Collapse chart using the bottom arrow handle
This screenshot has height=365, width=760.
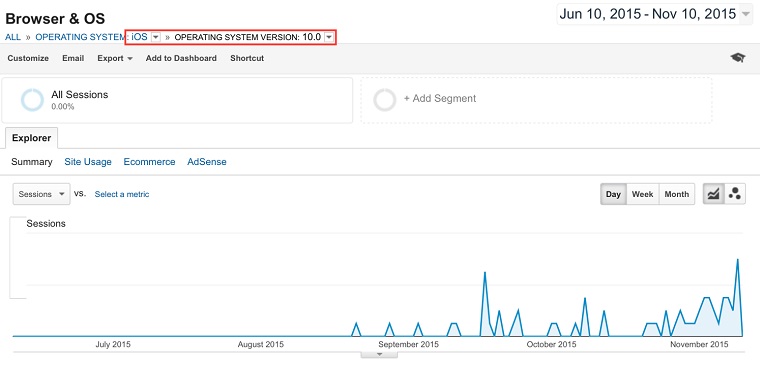(x=380, y=354)
